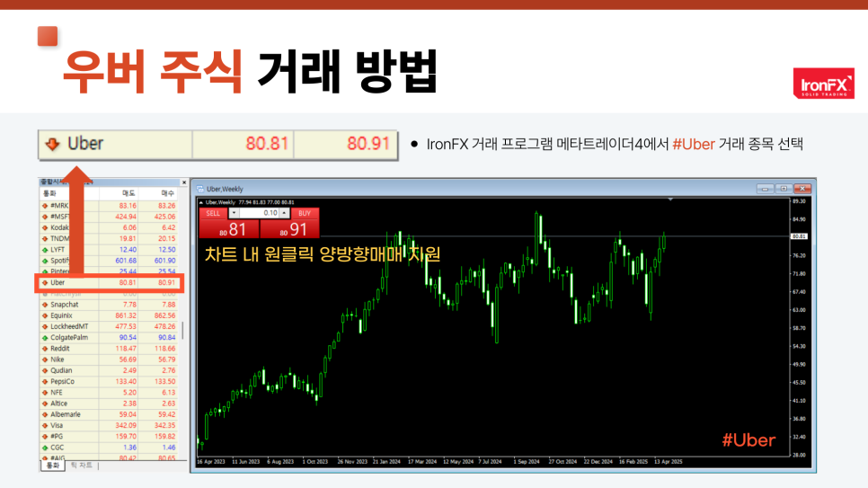Click Spotify bid price 601.68
The height and width of the screenshot is (488, 868).
(126, 261)
